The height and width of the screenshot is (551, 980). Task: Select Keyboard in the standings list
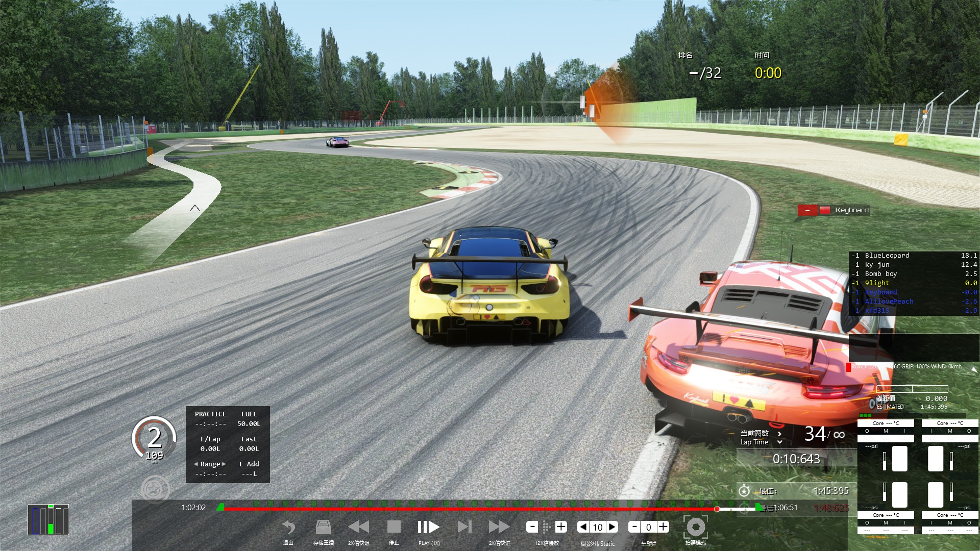(914, 292)
